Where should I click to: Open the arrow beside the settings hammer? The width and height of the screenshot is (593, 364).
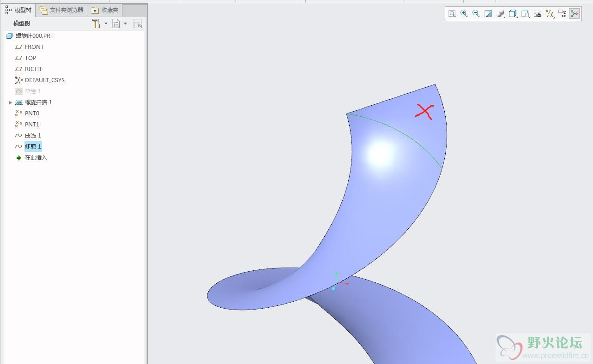(106, 24)
